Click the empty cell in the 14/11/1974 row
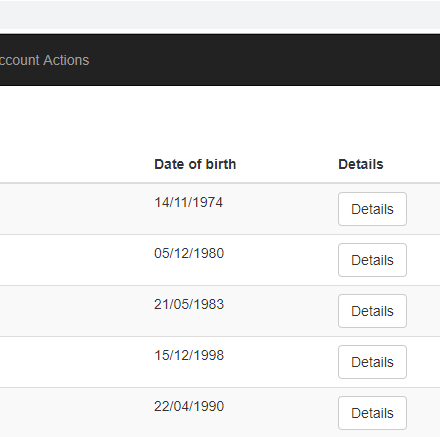440x437 pixels. click(x=73, y=209)
